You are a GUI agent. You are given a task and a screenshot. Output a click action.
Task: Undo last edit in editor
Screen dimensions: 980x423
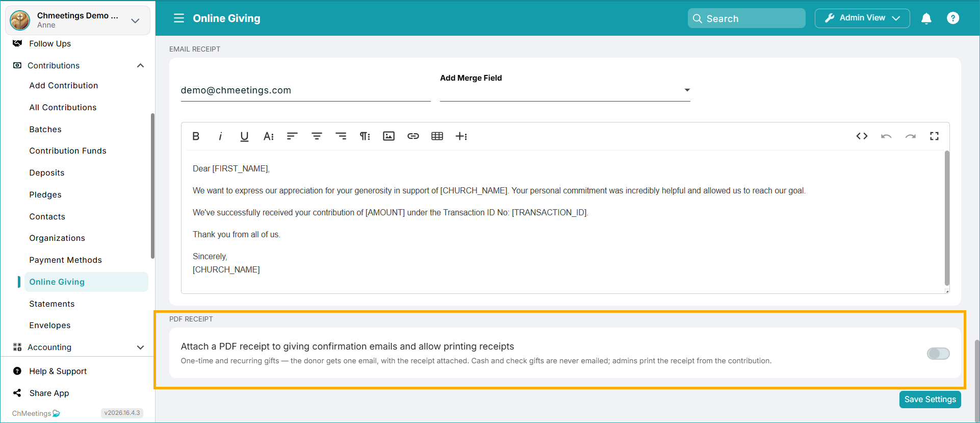pyautogui.click(x=886, y=136)
